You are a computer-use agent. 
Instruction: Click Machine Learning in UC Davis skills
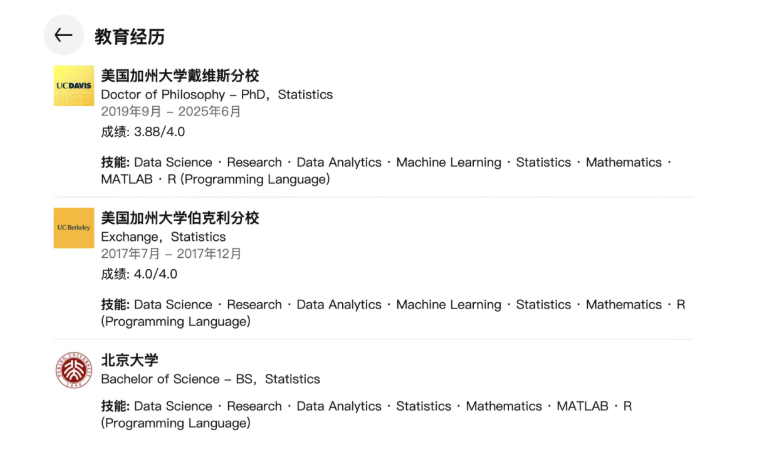[448, 162]
